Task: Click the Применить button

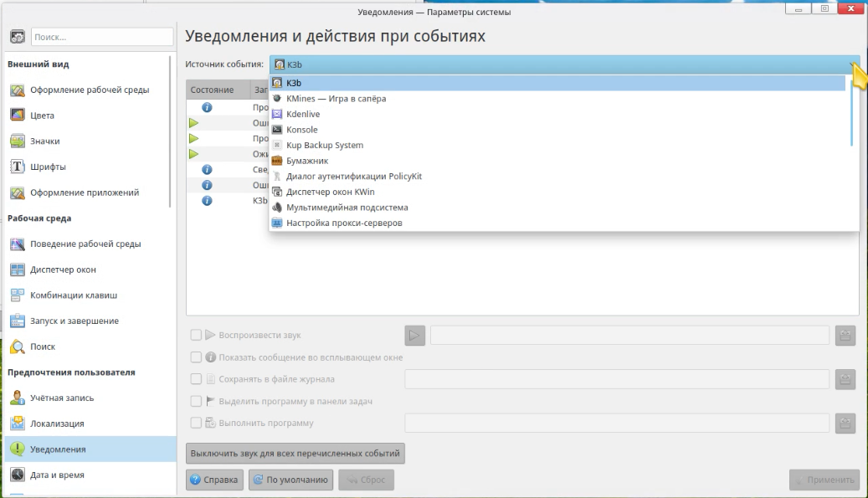Action: click(824, 480)
